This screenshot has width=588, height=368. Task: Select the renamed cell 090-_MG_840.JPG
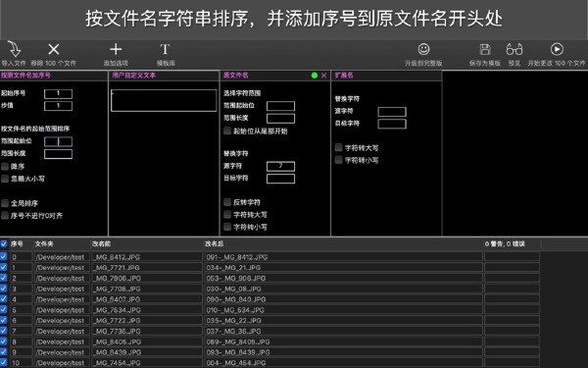click(x=343, y=299)
